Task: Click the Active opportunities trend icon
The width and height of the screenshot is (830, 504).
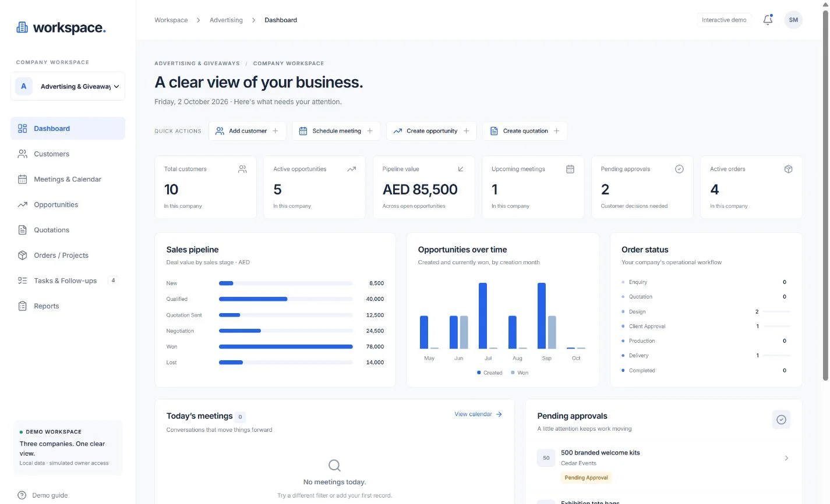Action: (351, 169)
